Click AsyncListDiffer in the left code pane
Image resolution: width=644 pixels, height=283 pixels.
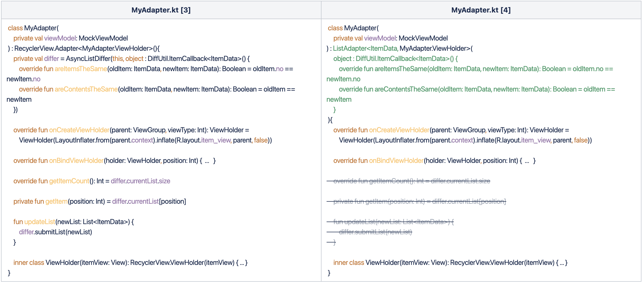(88, 59)
